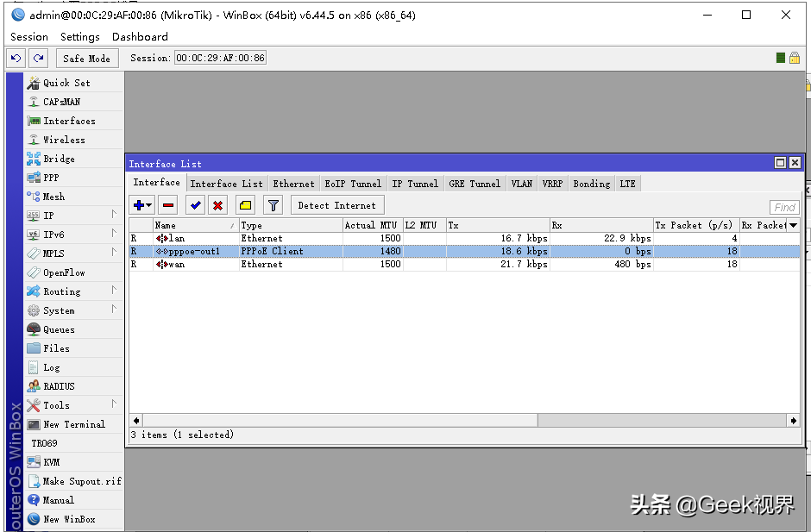Open the Bridge menu
The height and width of the screenshot is (532, 811).
coord(74,159)
